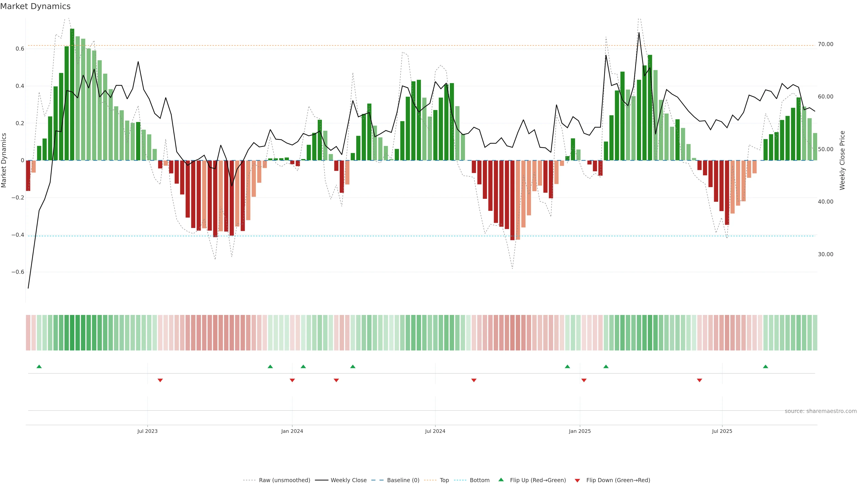Hide the Top threshold legend entry
This screenshot has width=868, height=488.
point(444,480)
